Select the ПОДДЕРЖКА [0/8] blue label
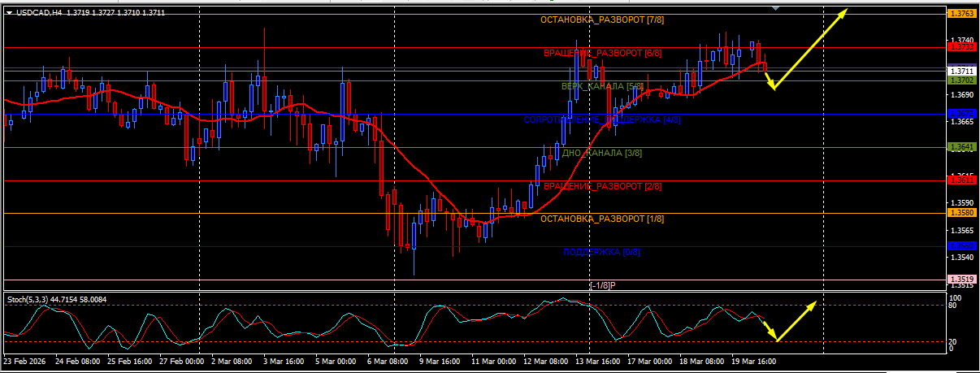Viewport: 980px width, 373px height. coord(602,253)
